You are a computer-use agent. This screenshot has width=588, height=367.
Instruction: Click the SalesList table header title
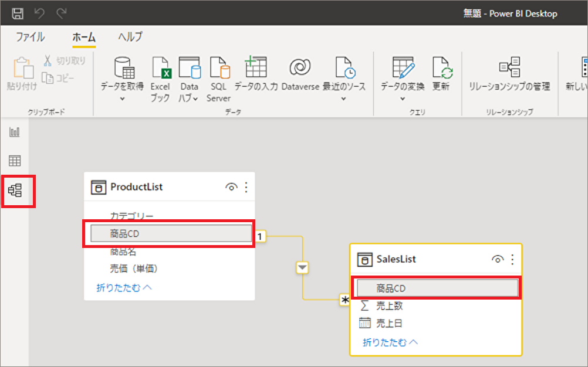point(396,259)
